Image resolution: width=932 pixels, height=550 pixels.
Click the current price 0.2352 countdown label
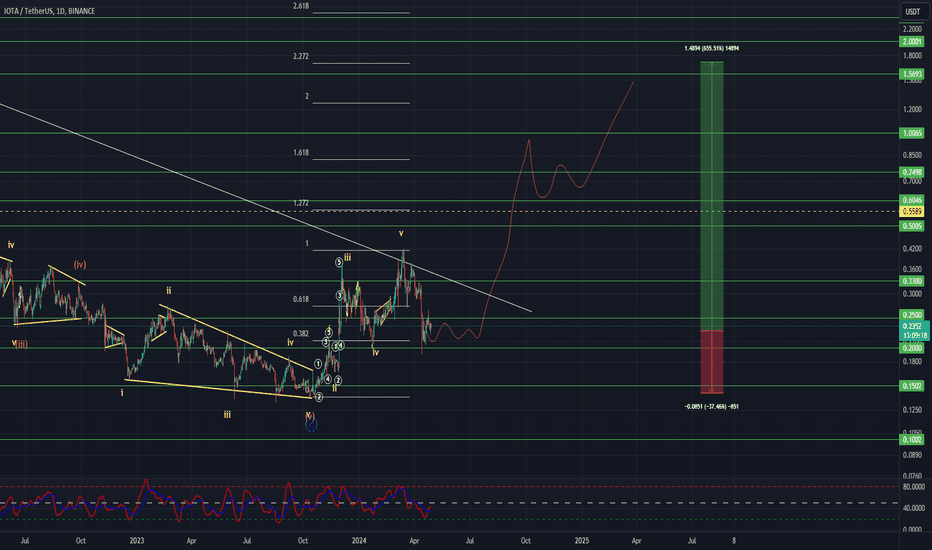click(915, 331)
